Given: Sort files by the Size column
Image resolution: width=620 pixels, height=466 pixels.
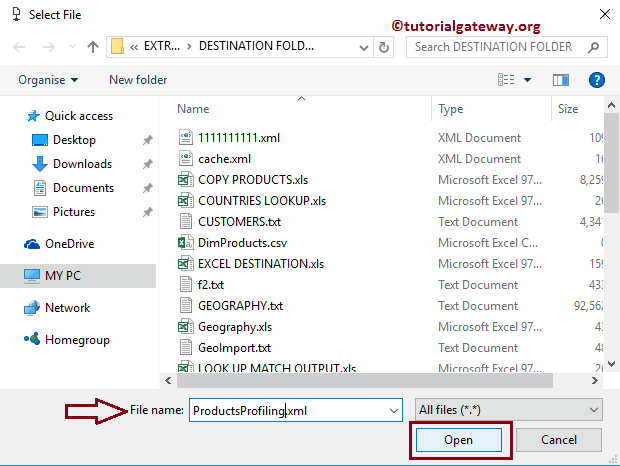Looking at the screenshot, I should 568,109.
